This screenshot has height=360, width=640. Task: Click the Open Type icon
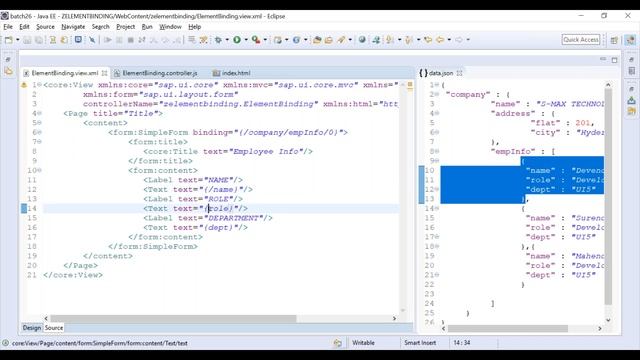pos(317,40)
